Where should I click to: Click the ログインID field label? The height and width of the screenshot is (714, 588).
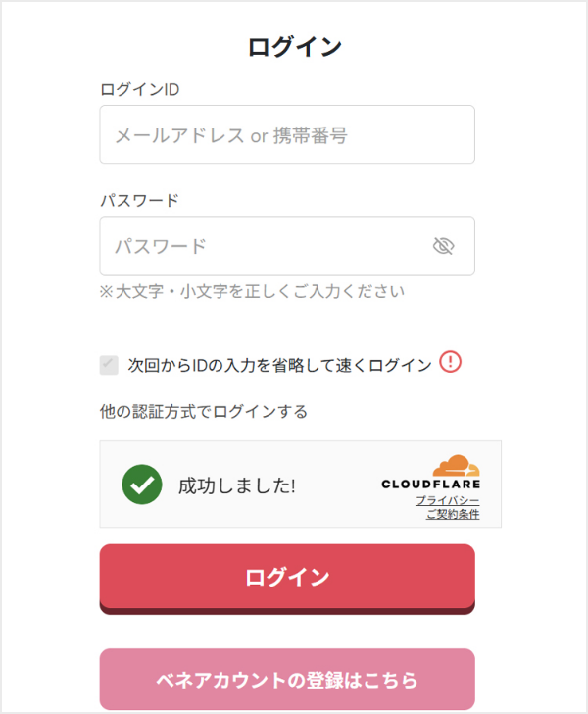pyautogui.click(x=139, y=90)
